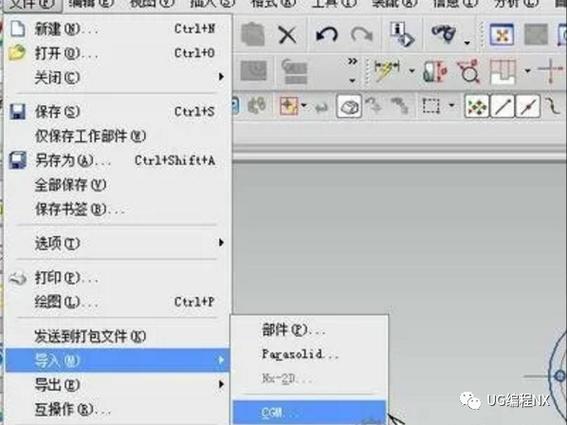Open dropdown next to dashed rectangle icon
The image size is (567, 425).
tap(451, 105)
